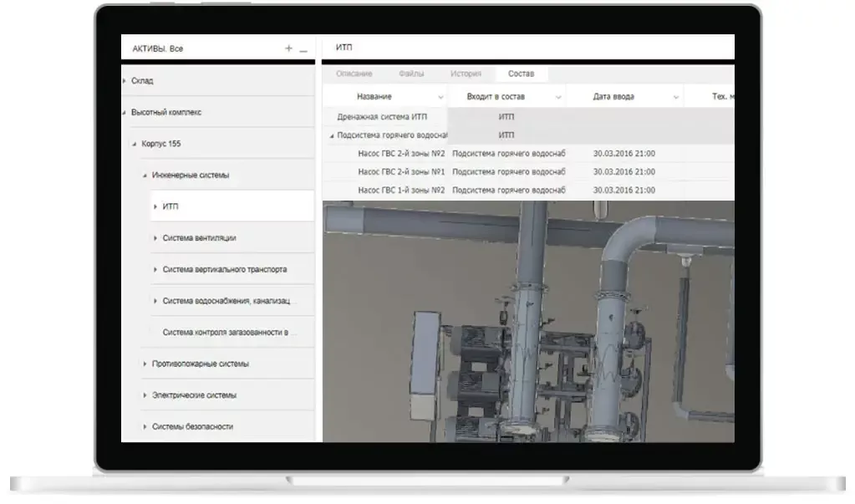Open Название column filter dropdown
The image size is (855, 504).
click(x=440, y=97)
